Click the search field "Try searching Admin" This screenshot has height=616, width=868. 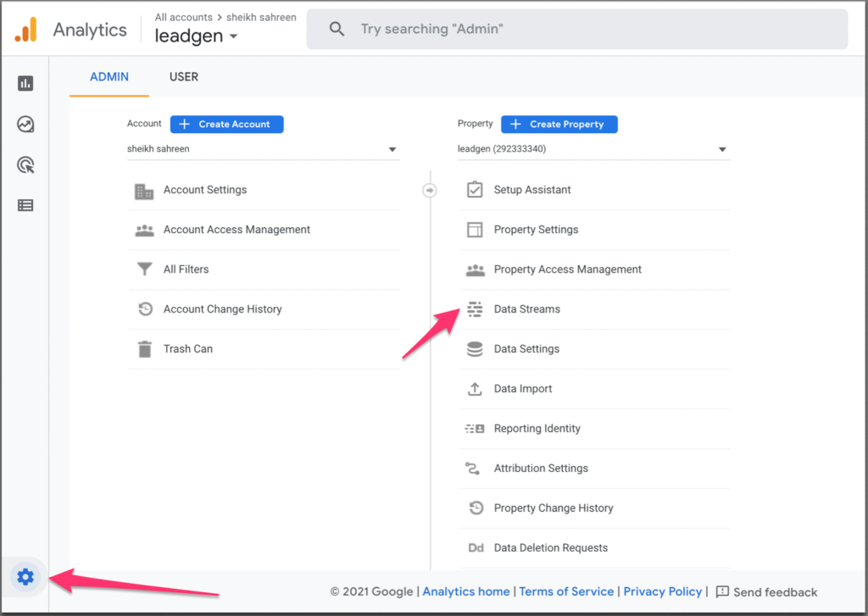coord(577,29)
